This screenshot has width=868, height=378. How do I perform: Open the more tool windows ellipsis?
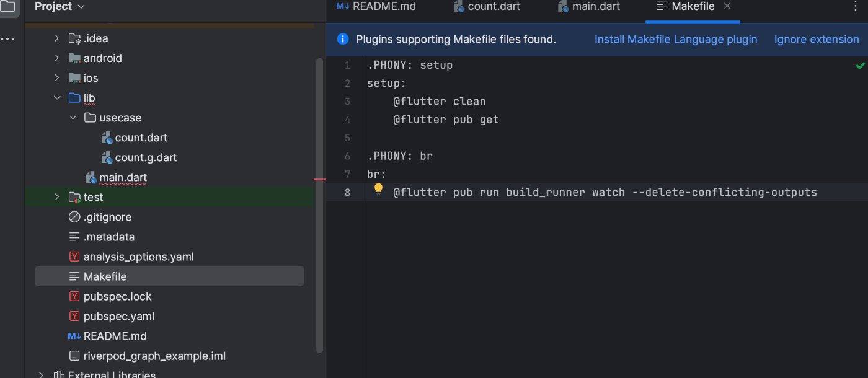(7, 39)
